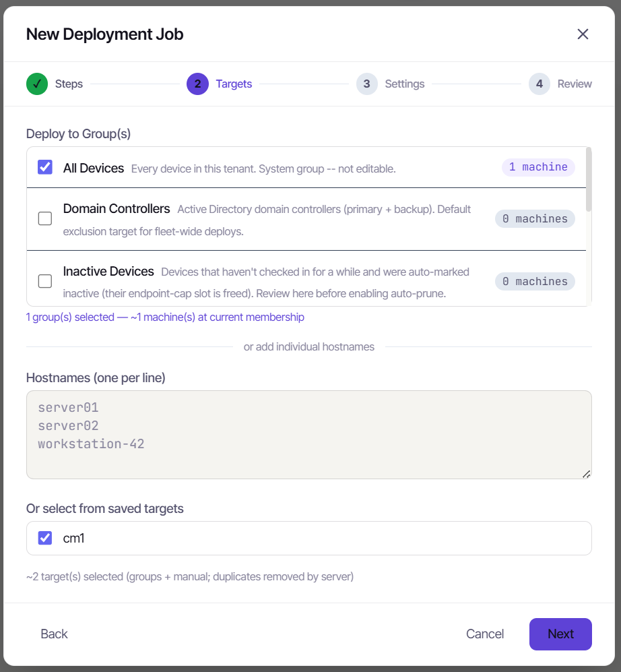Image resolution: width=621 pixels, height=672 pixels.
Task: Go to the Steps wizard tab
Action: click(x=69, y=84)
